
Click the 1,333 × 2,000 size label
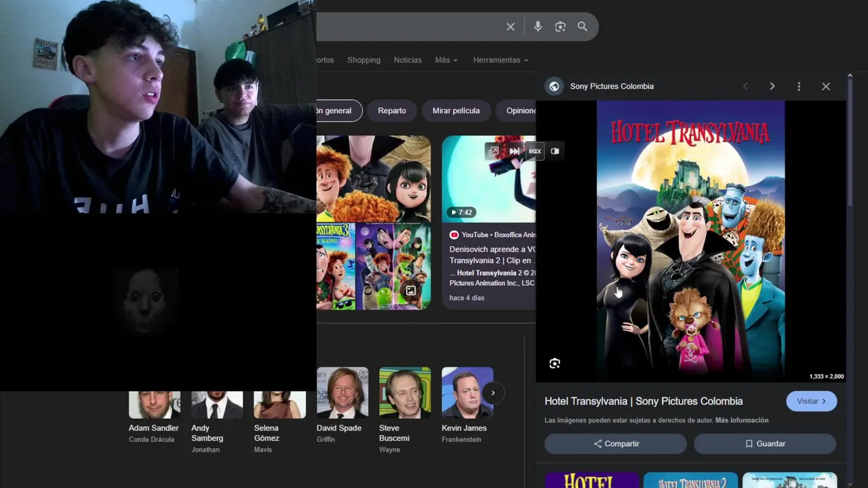[826, 376]
